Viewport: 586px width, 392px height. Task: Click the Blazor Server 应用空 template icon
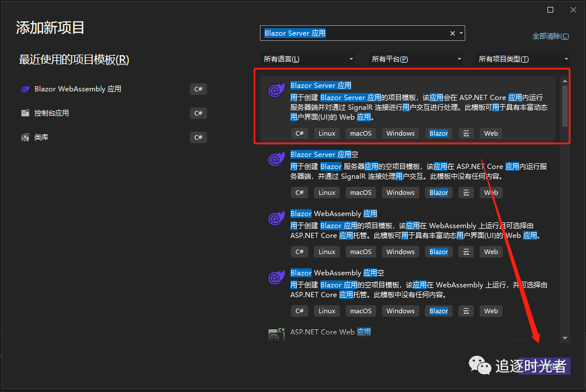(275, 159)
